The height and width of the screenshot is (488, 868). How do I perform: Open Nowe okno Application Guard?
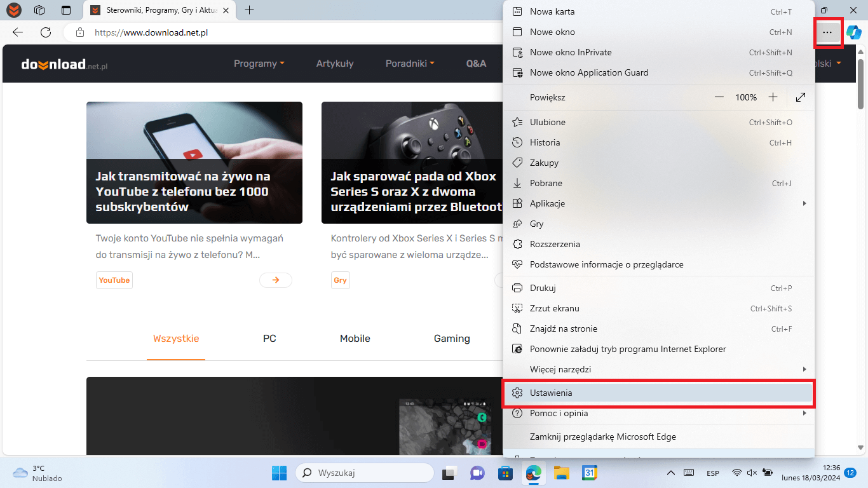click(658, 72)
